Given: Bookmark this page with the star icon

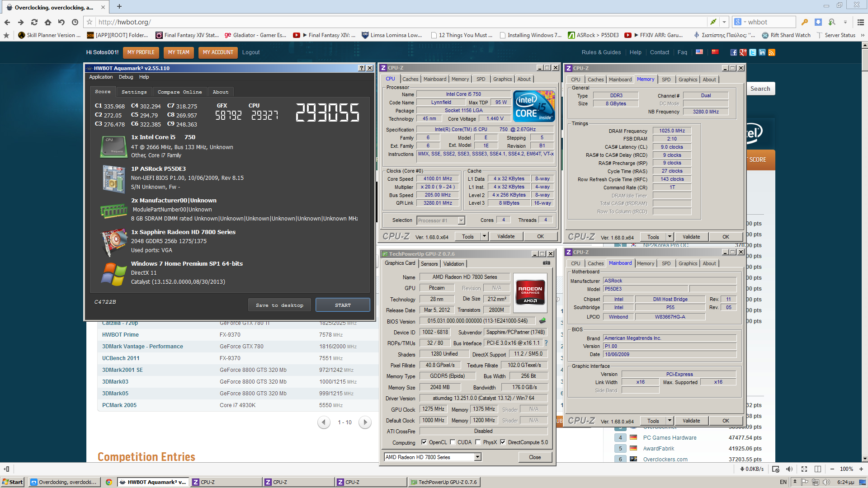Looking at the screenshot, I should [x=90, y=22].
